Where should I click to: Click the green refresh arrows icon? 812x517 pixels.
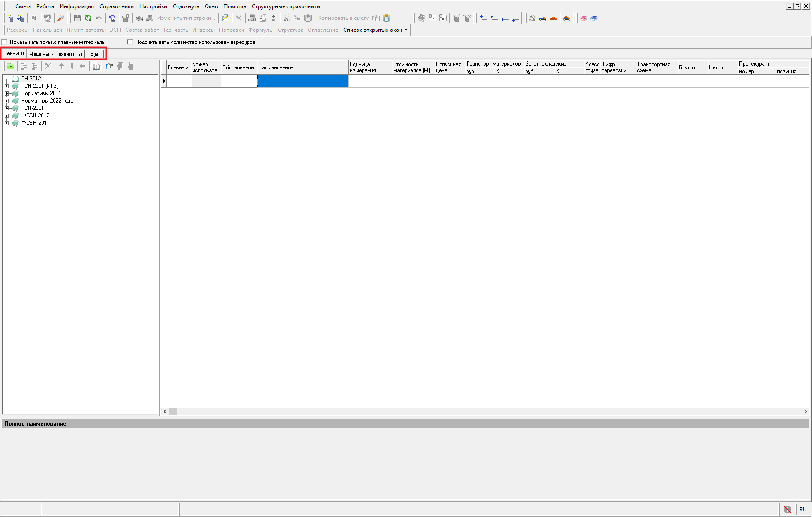(88, 18)
